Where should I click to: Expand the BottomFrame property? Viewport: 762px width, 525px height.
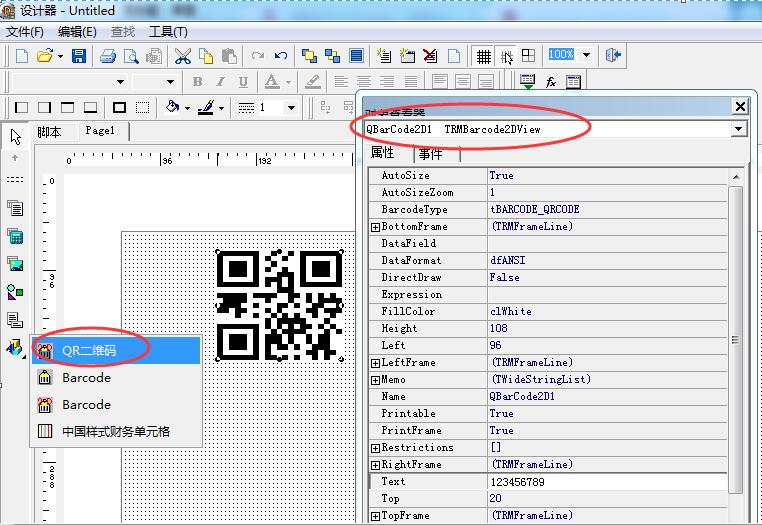(375, 227)
